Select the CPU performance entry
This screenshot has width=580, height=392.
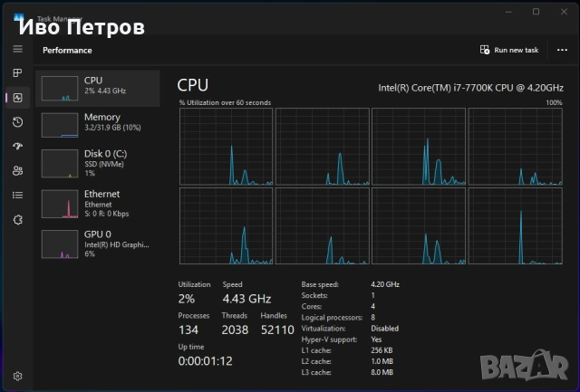(98, 89)
